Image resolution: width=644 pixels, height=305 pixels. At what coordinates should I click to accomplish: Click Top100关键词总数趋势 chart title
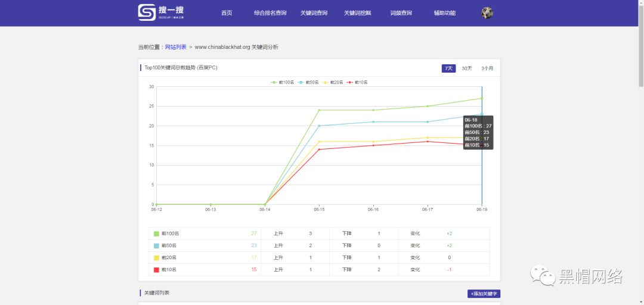tap(181, 68)
